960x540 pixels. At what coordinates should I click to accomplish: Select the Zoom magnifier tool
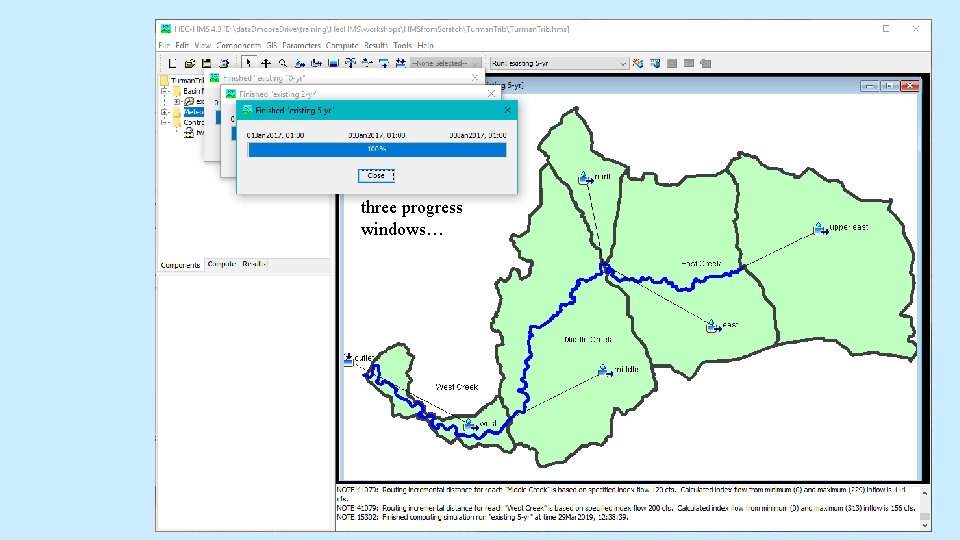tap(283, 63)
